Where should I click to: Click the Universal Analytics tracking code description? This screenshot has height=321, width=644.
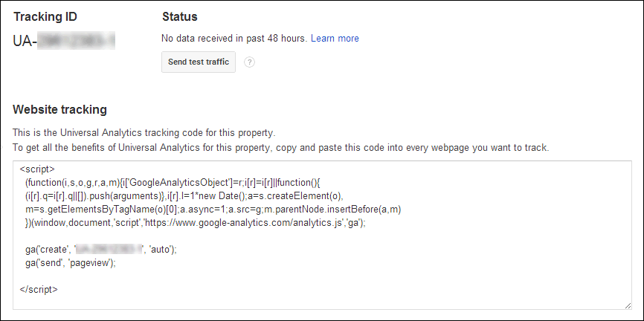[x=144, y=133]
